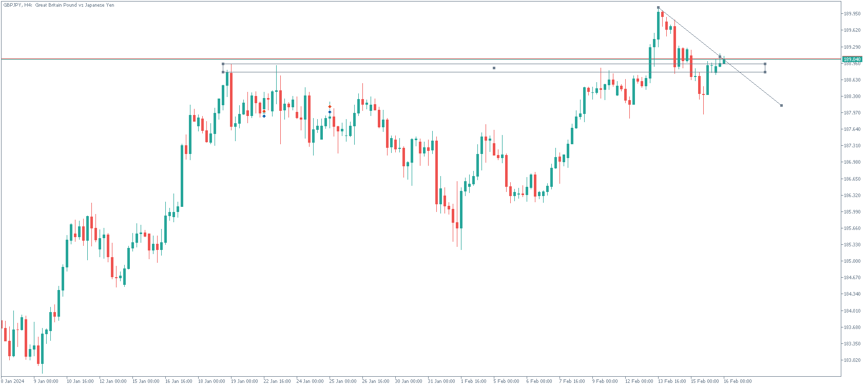The image size is (868, 387).
Task: Click the 25 Jan 08:00 time label
Action: tap(343, 381)
